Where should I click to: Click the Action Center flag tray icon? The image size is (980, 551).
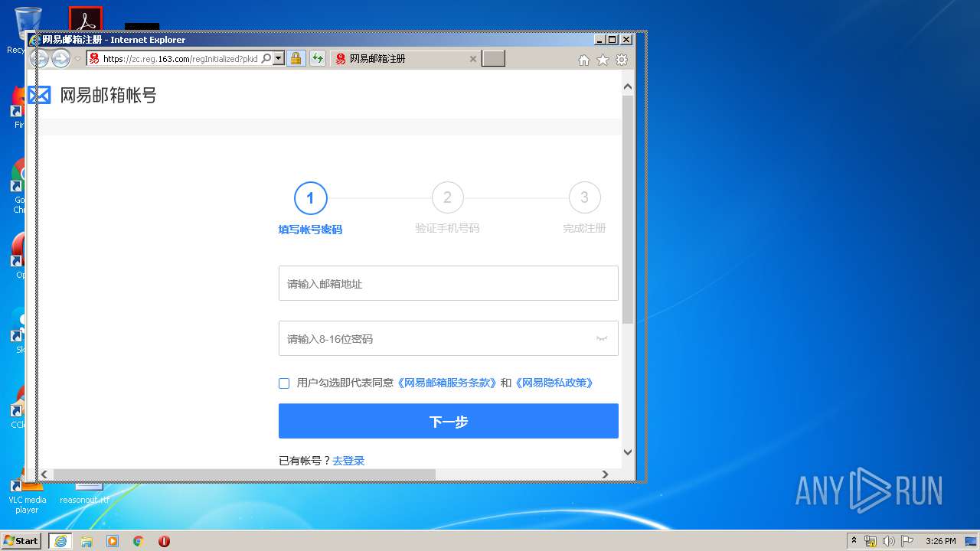pyautogui.click(x=907, y=541)
